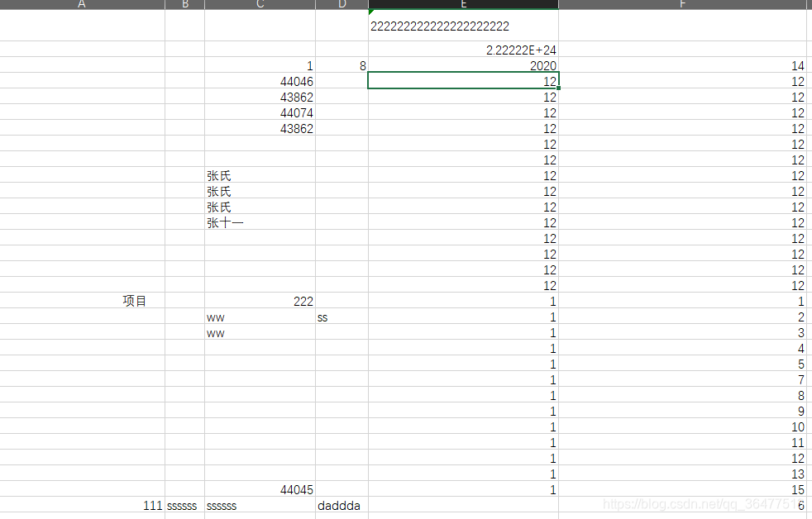Viewport: 812px width, 519px height.
Task: Click the 12 in column F beside 44046
Action: [682, 81]
